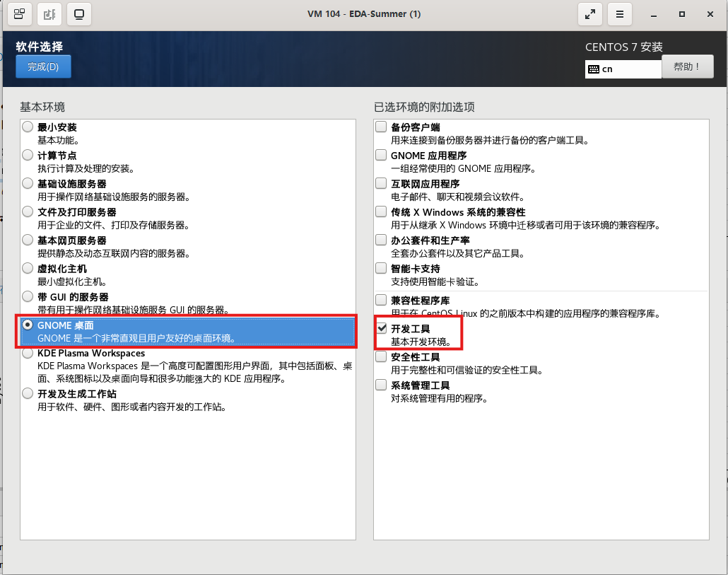Image resolution: width=728 pixels, height=575 pixels.
Task: Click the 帮助! help button
Action: tap(687, 66)
